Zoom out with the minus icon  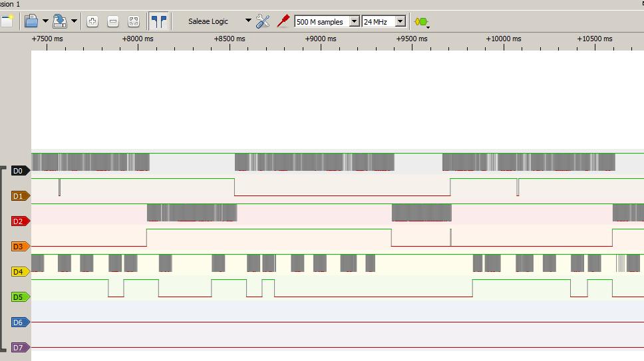pos(113,21)
